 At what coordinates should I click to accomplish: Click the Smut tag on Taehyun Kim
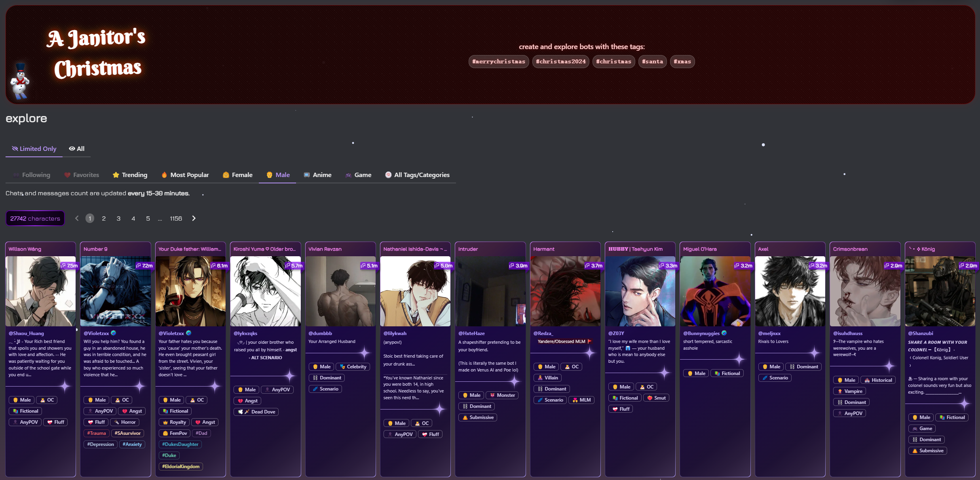click(656, 398)
